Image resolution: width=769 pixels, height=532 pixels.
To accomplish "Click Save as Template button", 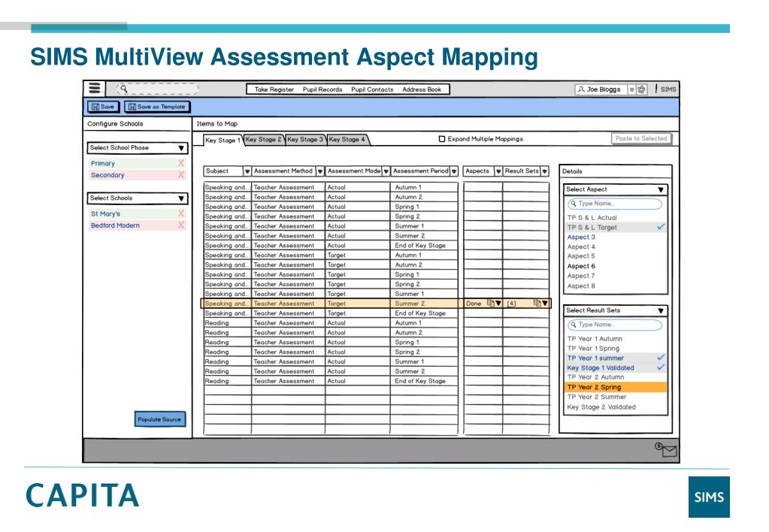I will 157,107.
